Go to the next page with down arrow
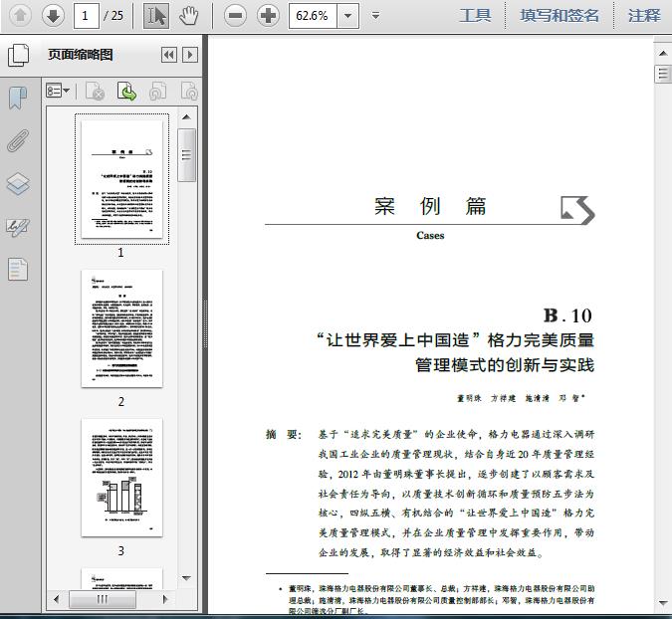The width and height of the screenshot is (672, 619). (x=53, y=16)
